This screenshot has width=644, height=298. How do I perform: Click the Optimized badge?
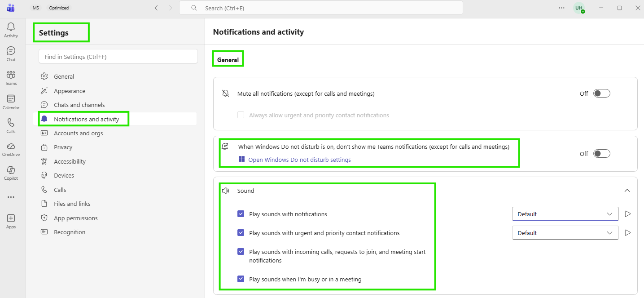(59, 8)
